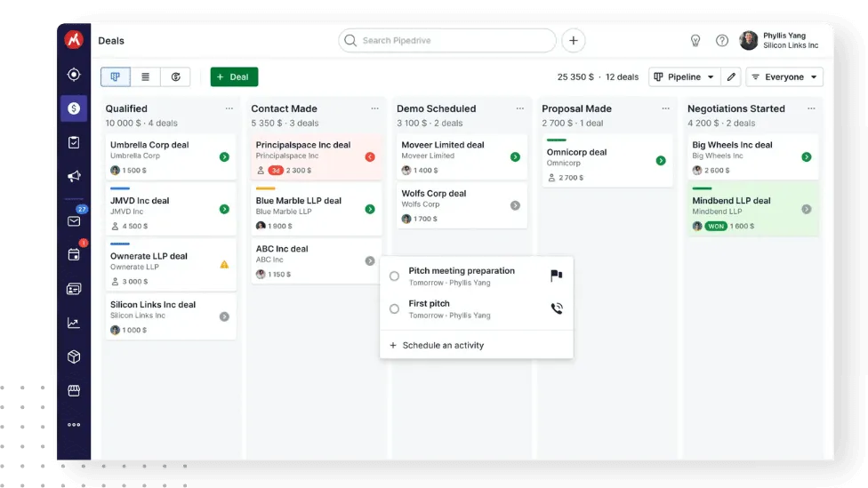
Task: Open the Mail inbox icon with badge
Action: [x=74, y=220]
